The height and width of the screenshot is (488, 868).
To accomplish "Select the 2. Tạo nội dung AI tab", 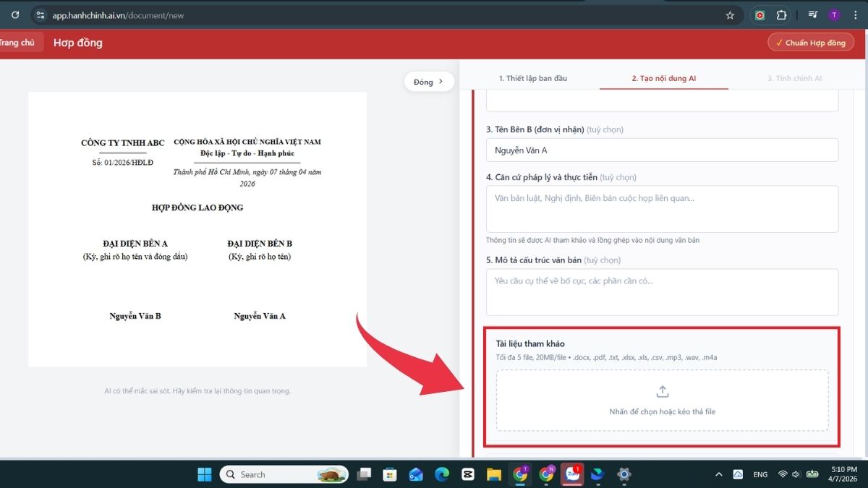I will 663,78.
